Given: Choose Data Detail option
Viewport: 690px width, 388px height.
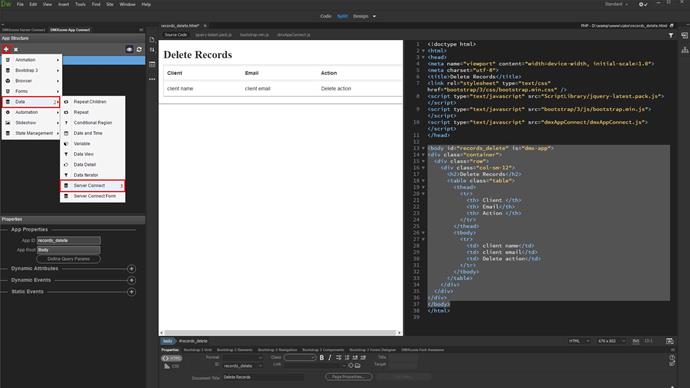Looking at the screenshot, I should click(92, 165).
